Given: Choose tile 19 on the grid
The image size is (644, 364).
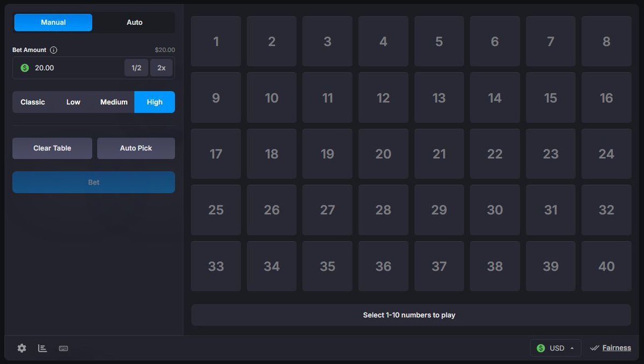Looking at the screenshot, I should tap(327, 154).
